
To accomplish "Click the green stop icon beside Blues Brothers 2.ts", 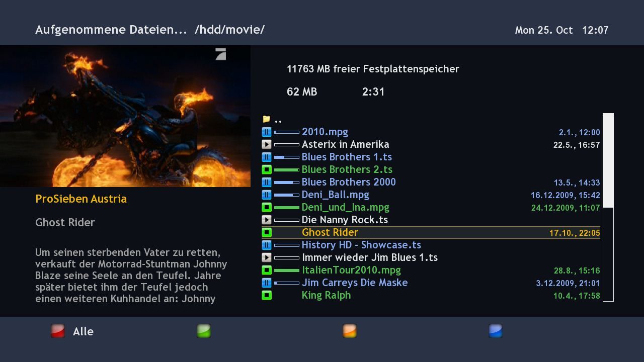I will click(x=267, y=170).
